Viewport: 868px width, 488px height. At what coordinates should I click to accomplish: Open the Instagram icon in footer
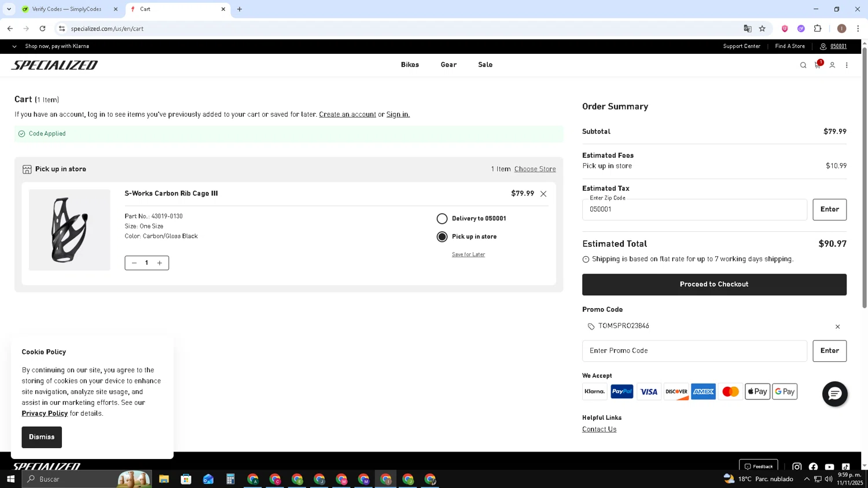pyautogui.click(x=797, y=467)
